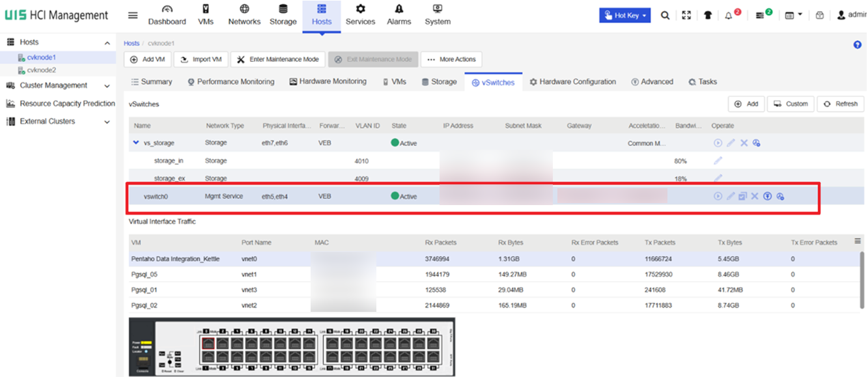The image size is (868, 390).
Task: Click the Import VM button
Action: pos(201,59)
